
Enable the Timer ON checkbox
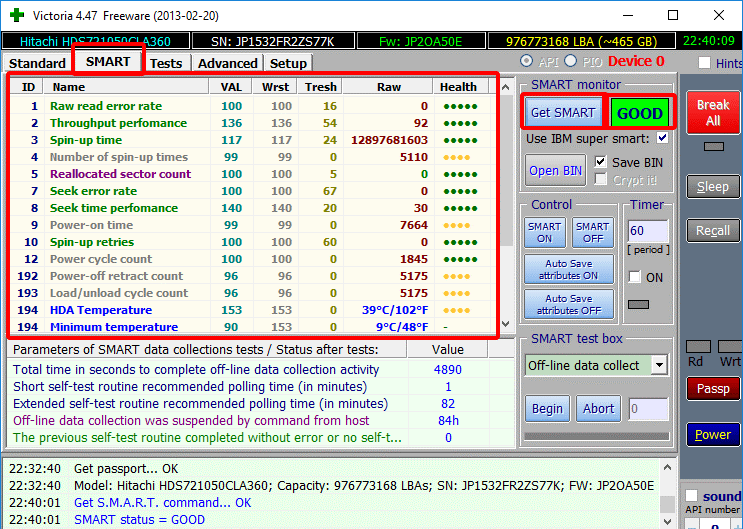point(635,277)
